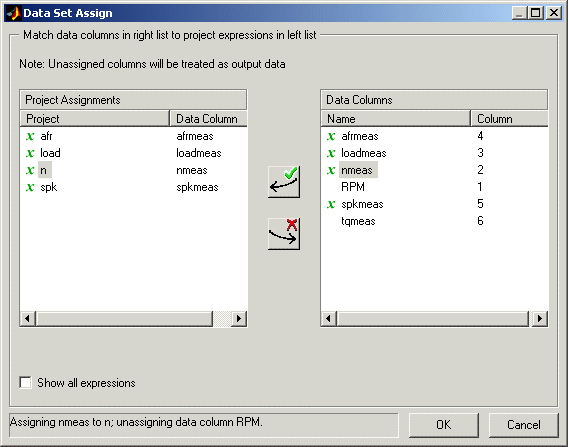Image resolution: width=568 pixels, height=447 pixels.
Task: Click green x icon next to spkmeas
Action: pos(331,204)
